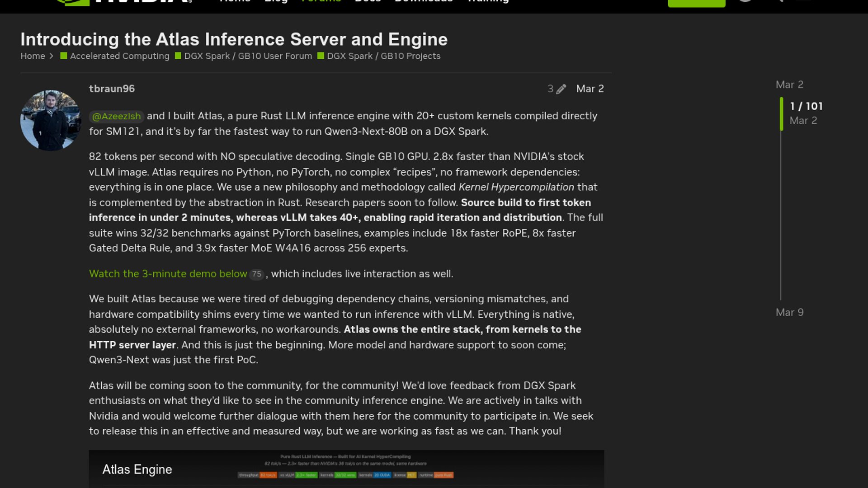The height and width of the screenshot is (488, 868).
Task: Jump to first post via timeline Mar 2
Action: 789,84
